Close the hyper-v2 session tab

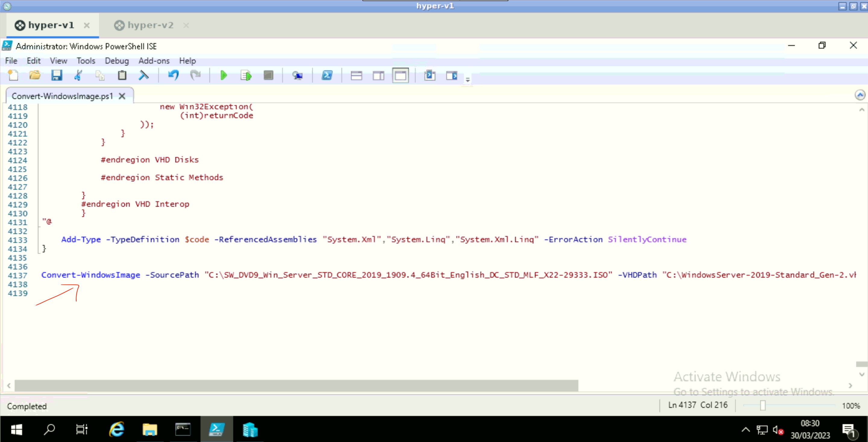tap(186, 25)
